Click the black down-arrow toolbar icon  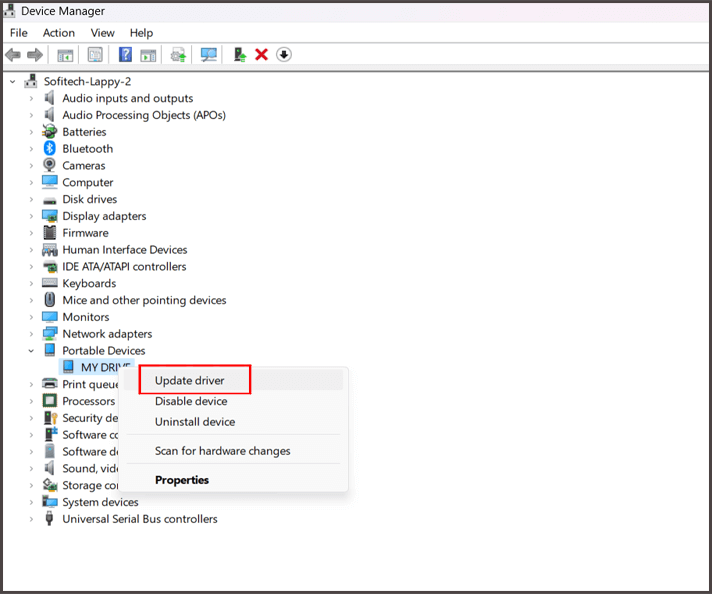(x=284, y=54)
